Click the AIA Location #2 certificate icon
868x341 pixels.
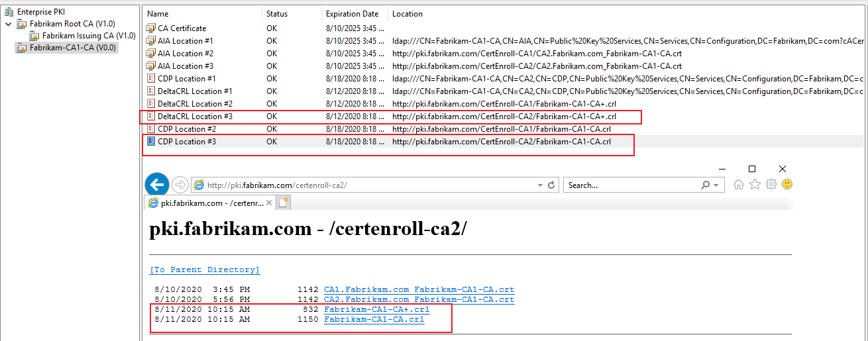tap(150, 54)
